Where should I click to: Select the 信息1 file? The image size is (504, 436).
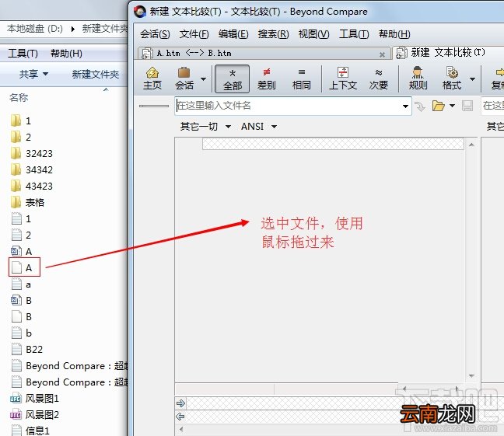click(x=30, y=431)
